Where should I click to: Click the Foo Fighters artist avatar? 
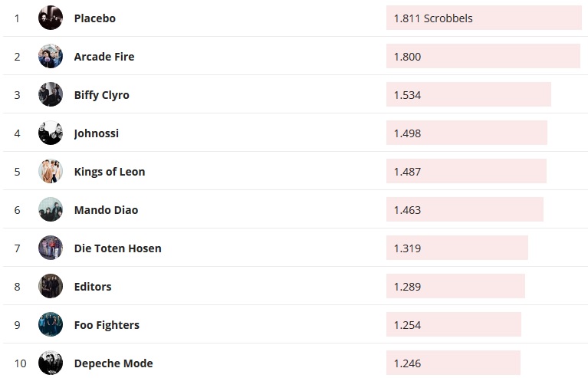[51, 324]
